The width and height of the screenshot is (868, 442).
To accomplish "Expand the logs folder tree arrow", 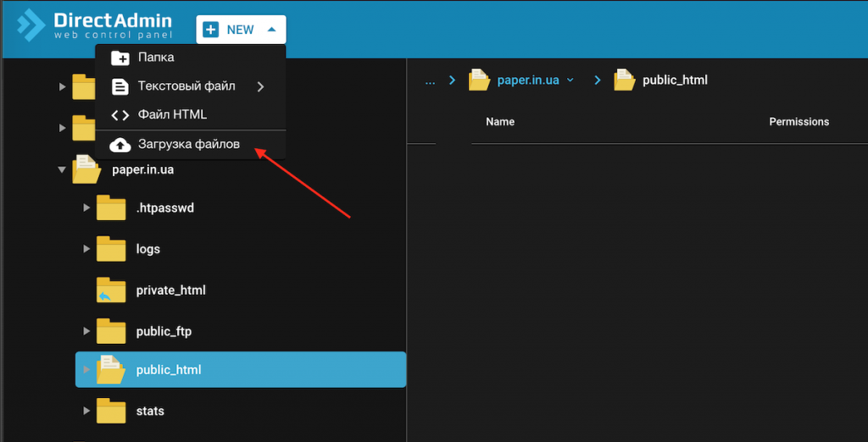I will coord(86,249).
